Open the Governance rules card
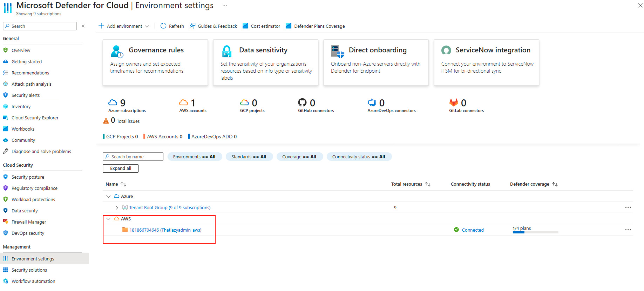Screen dimensions: 644x291 (155, 62)
